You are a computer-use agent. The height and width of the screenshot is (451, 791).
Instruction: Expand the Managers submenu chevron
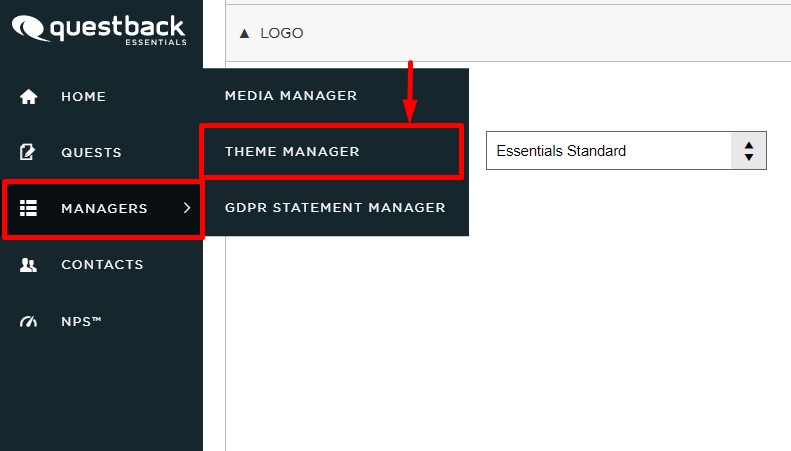[187, 208]
